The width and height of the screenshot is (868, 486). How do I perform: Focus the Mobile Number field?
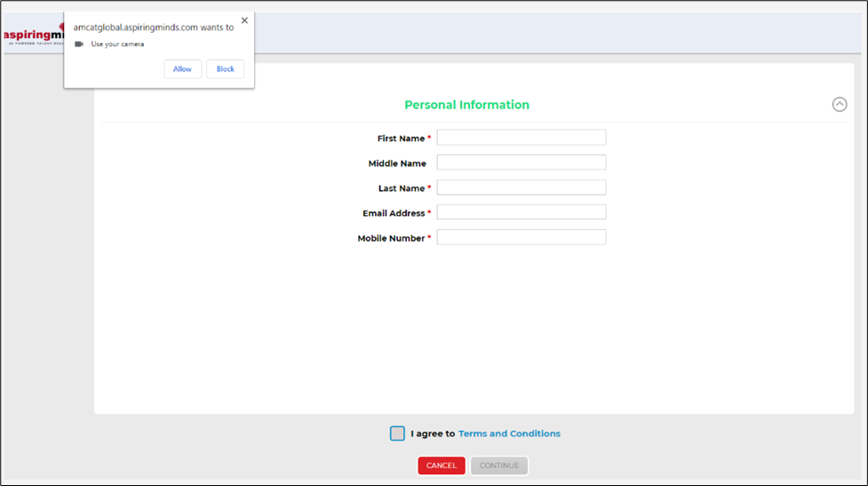tap(521, 237)
